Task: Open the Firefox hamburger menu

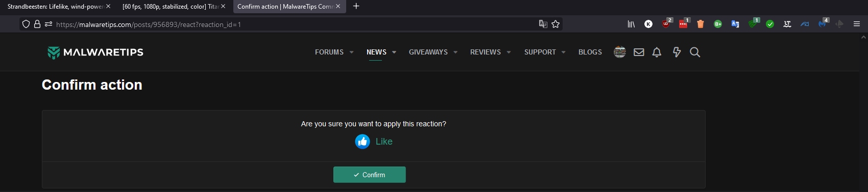Action: click(x=857, y=24)
